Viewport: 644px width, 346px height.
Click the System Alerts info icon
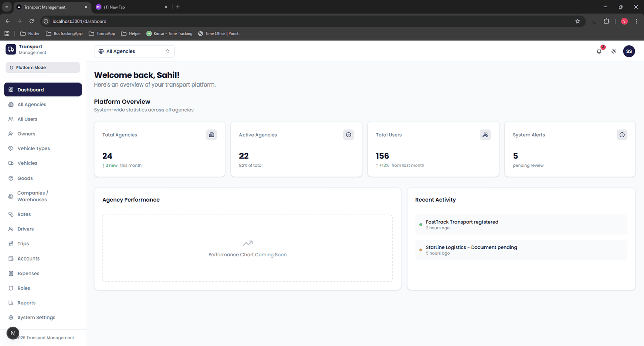tap(622, 135)
